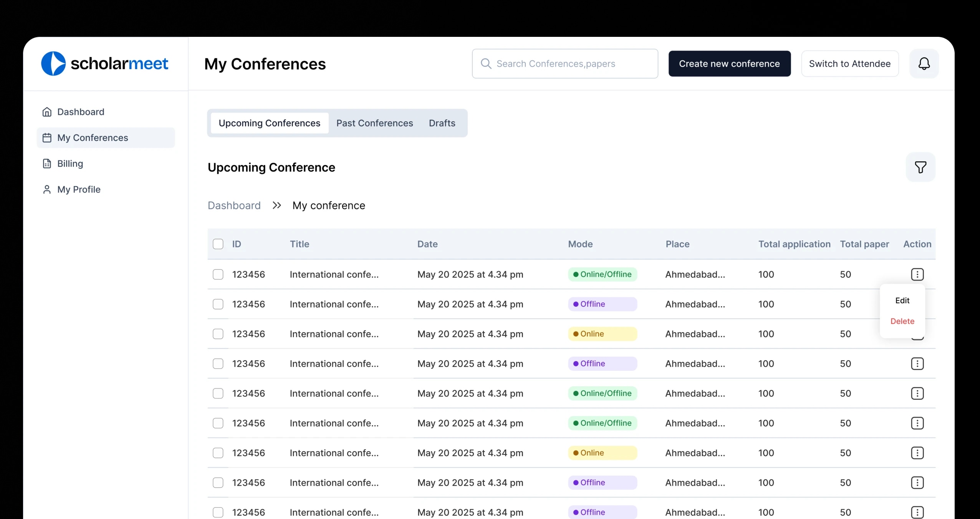Check the first row's checkbox

click(x=218, y=274)
